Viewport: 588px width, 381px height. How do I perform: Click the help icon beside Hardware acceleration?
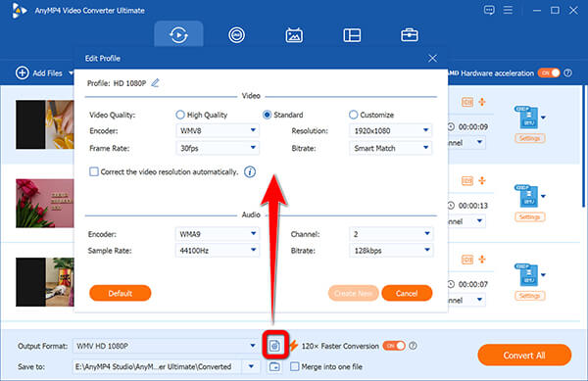pyautogui.click(x=568, y=72)
